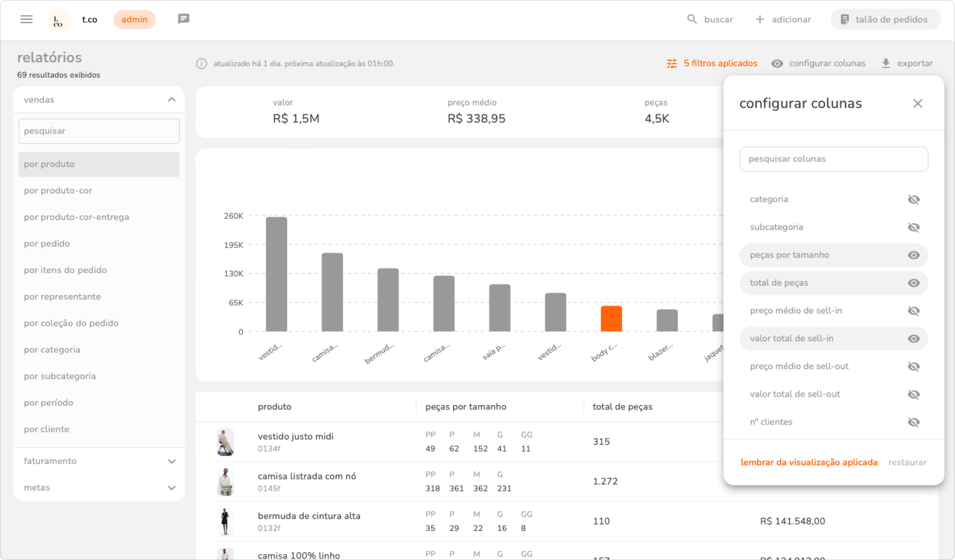Open the 5 filtros aplicados filter icon

672,63
